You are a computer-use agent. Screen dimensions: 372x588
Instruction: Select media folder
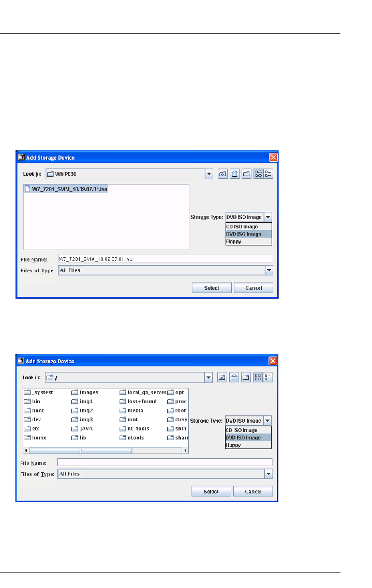(x=132, y=411)
